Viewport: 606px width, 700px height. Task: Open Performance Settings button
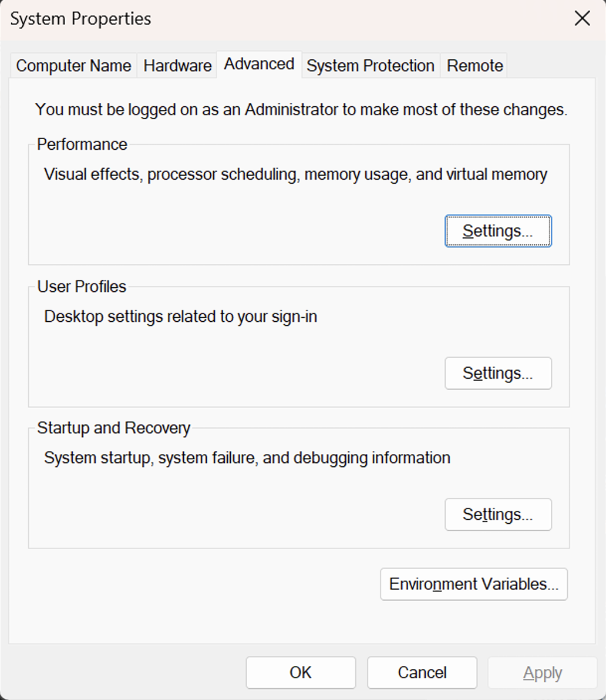click(x=498, y=231)
